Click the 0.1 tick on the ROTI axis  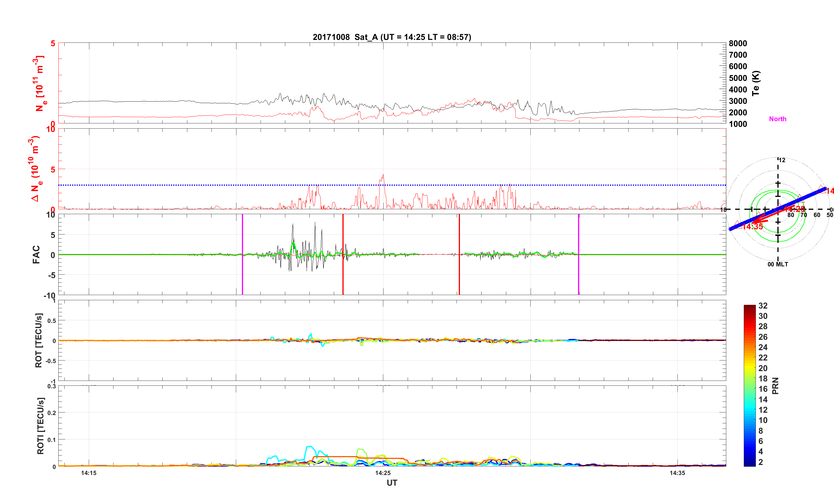(52, 440)
